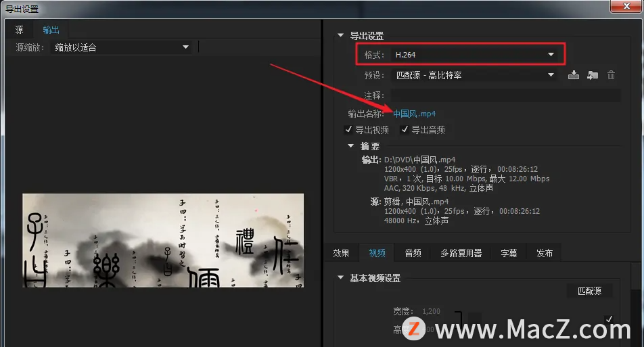Close the Export Settings dialog
Screen dimensions: 644x347
pyautogui.click(x=626, y=6)
